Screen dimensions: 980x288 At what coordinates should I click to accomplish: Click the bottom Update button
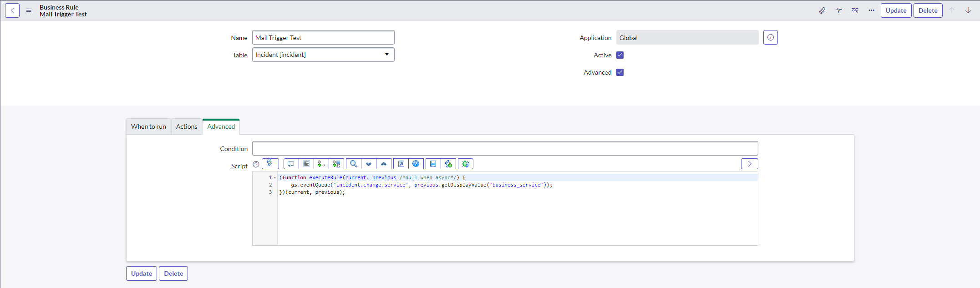pyautogui.click(x=142, y=273)
